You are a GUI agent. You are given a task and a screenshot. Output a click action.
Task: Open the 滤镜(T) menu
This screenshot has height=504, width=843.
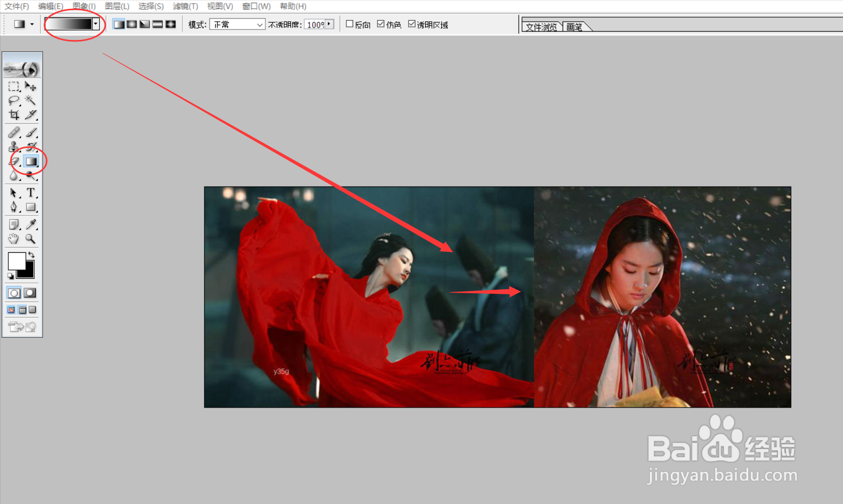tap(186, 6)
